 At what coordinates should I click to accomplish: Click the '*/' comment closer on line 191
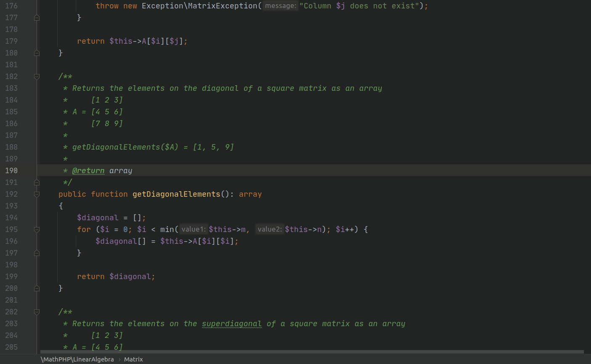(68, 182)
